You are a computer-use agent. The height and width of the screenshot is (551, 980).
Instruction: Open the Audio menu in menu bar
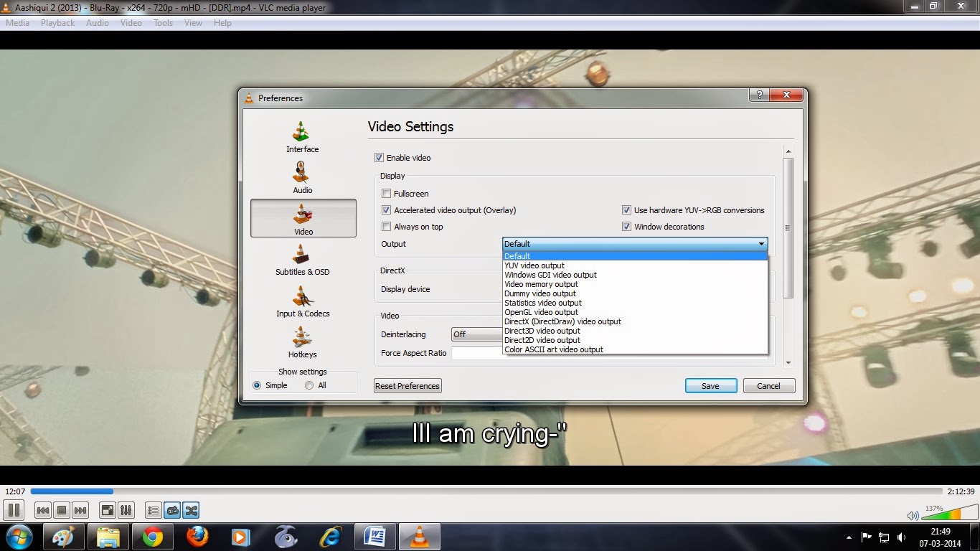(x=98, y=23)
